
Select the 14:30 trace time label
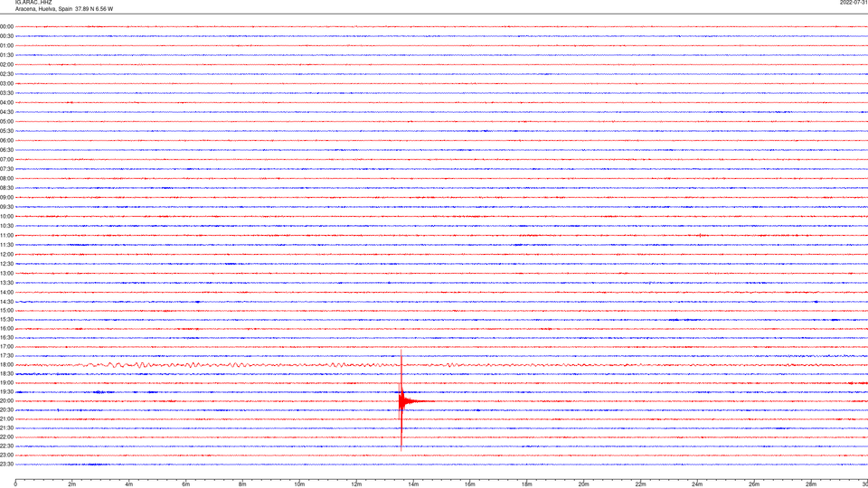(6, 302)
